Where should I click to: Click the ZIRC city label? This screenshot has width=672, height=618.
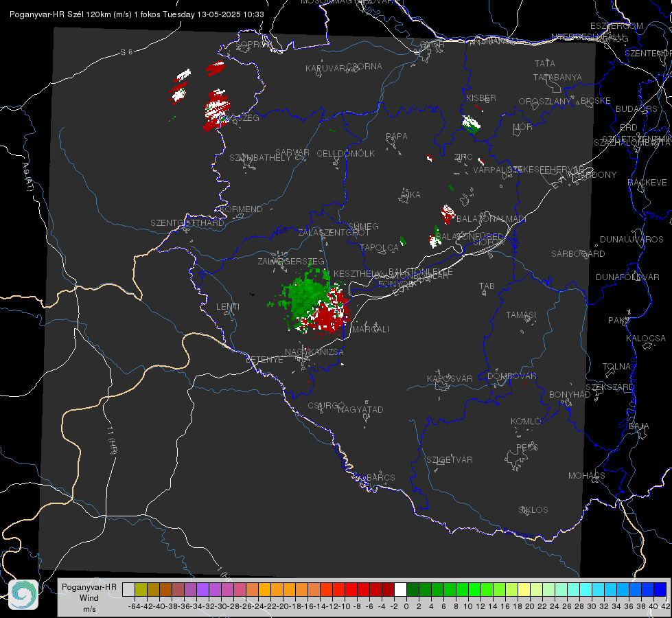463,157
